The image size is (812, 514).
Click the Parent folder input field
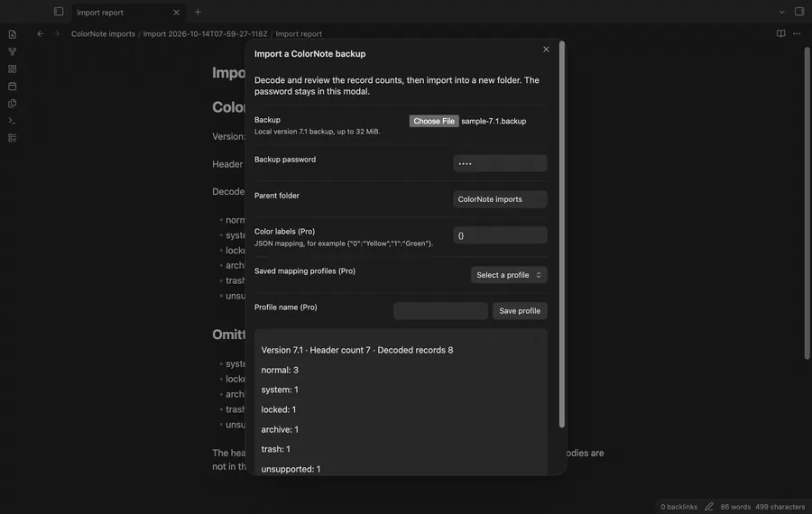tap(500, 199)
